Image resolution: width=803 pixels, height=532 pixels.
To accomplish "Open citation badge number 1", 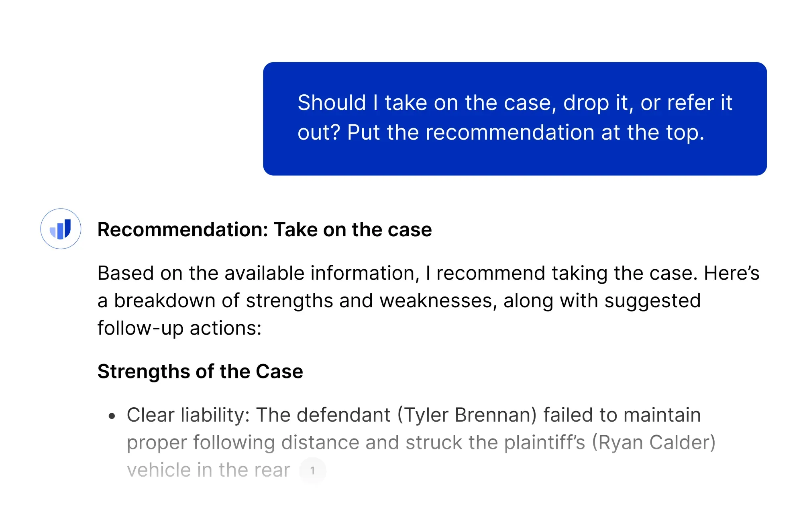I will [x=312, y=470].
